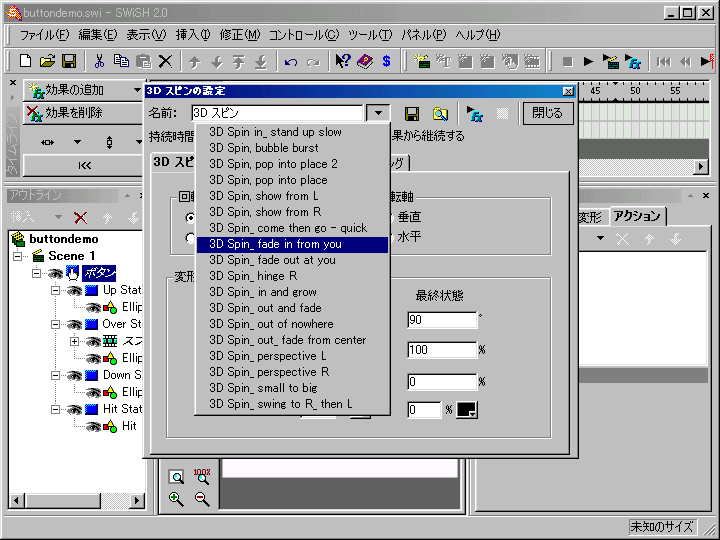Collapse Hit State tree node
The width and height of the screenshot is (720, 540).
point(55,409)
